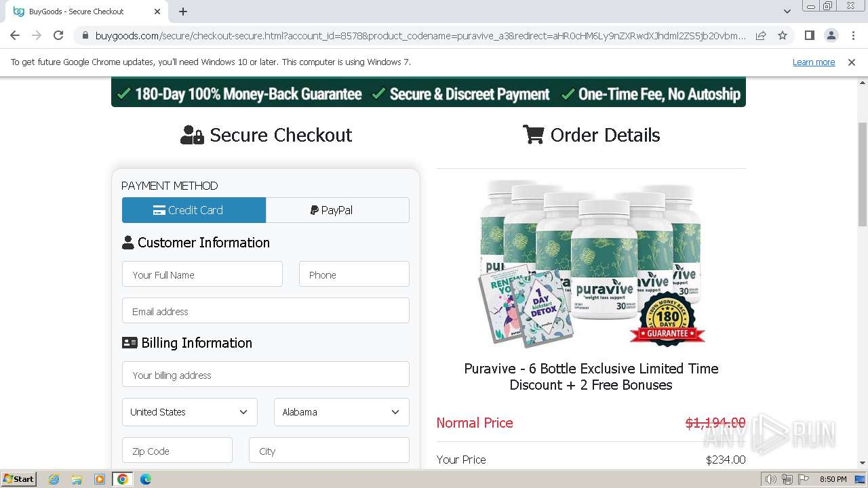Focus the Zip Code field

click(177, 451)
